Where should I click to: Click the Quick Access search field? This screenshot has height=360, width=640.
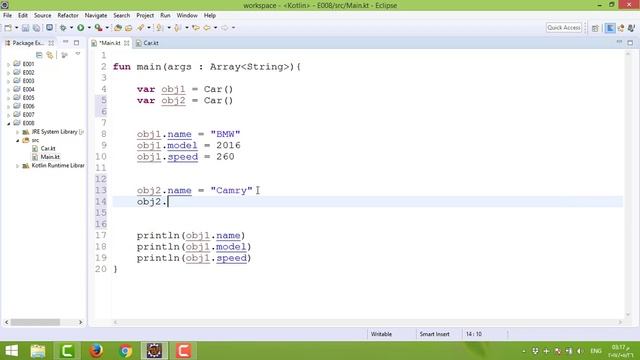[564, 28]
